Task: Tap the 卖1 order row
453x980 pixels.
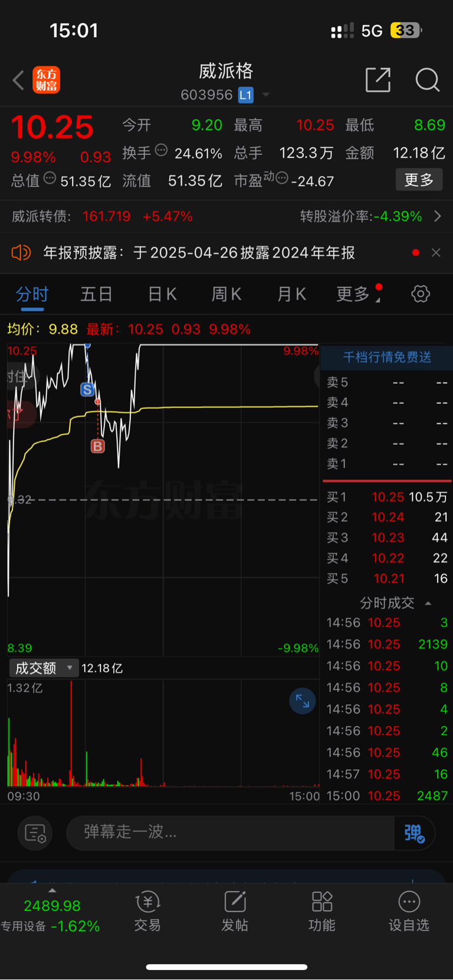Action: point(387,464)
